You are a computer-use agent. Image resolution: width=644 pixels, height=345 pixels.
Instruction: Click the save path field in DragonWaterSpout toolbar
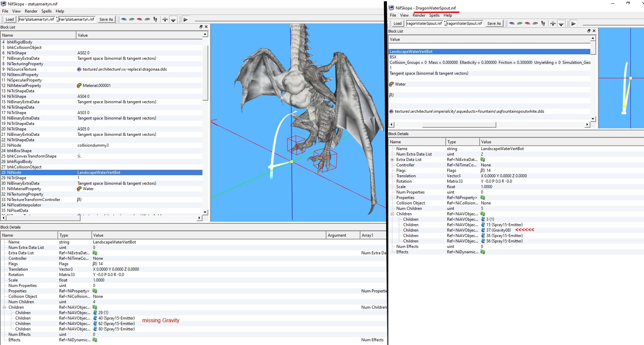tap(464, 23)
